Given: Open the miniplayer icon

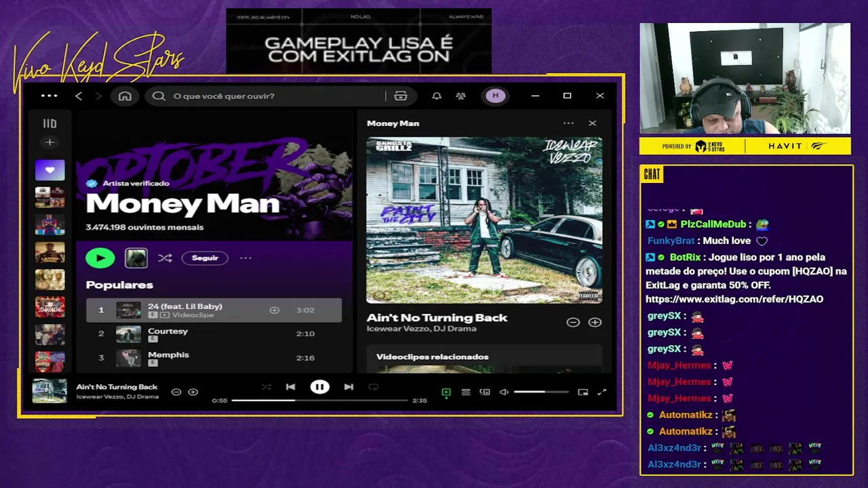Looking at the screenshot, I should 583,392.
